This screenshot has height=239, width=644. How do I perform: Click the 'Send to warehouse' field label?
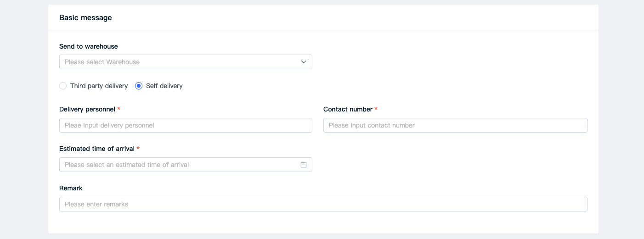[x=89, y=46]
